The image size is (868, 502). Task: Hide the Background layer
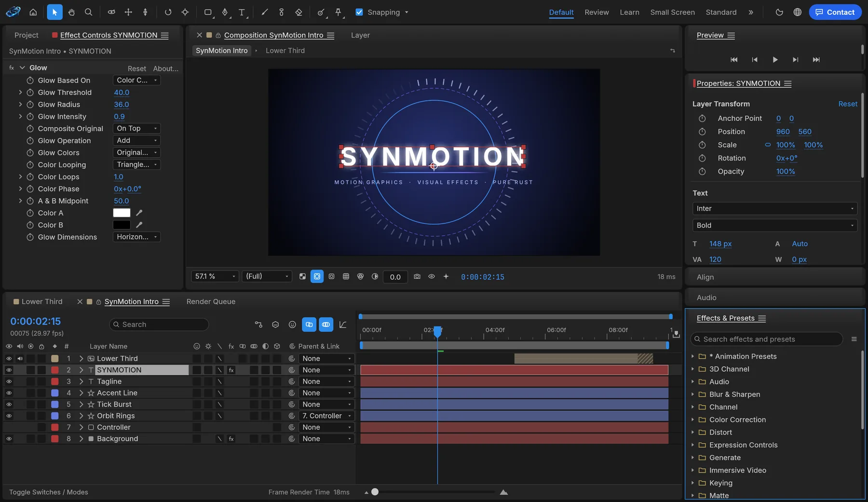[9, 439]
